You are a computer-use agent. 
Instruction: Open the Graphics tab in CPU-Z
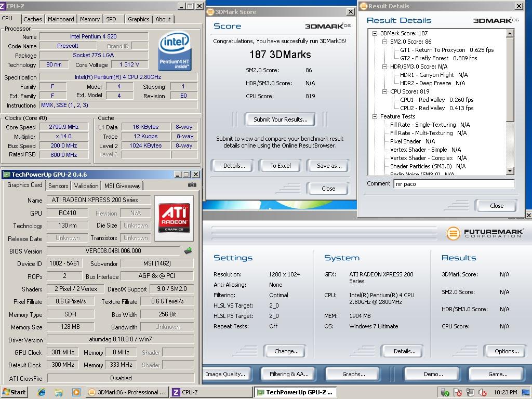(x=138, y=19)
